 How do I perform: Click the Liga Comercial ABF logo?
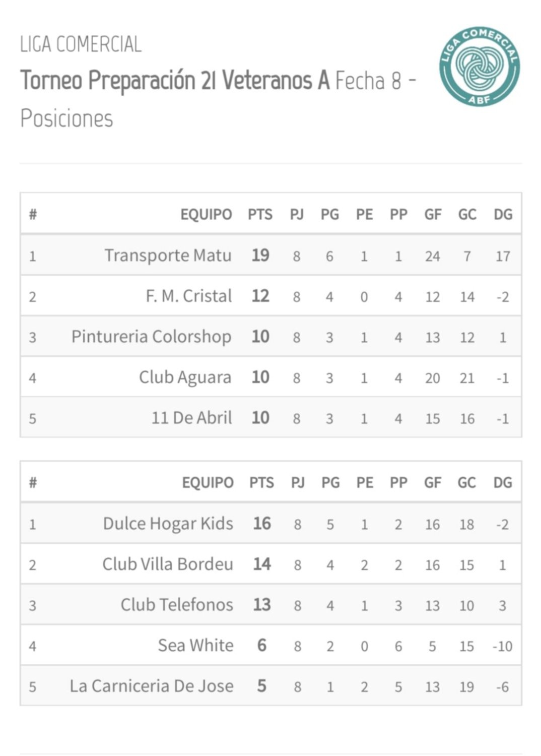point(479,67)
